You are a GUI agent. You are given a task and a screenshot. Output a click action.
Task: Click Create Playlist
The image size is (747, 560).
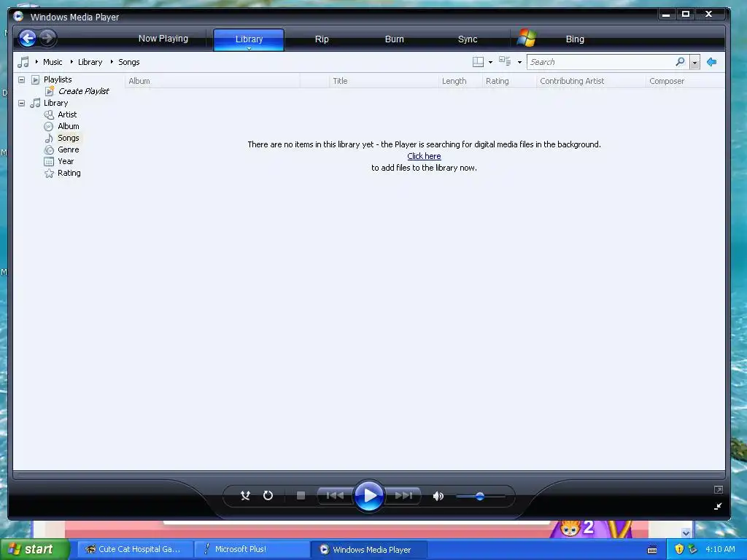coord(83,91)
